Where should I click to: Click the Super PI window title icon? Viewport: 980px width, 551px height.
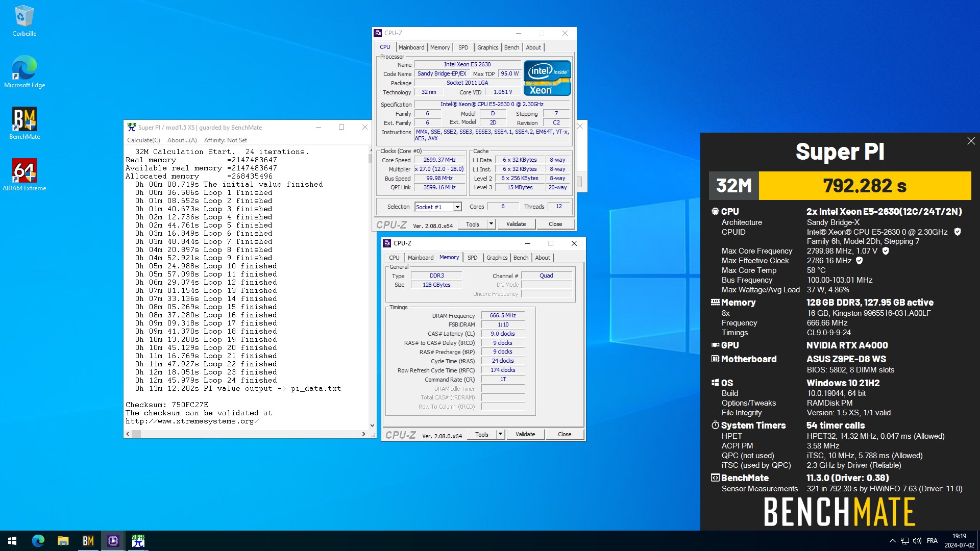point(132,128)
